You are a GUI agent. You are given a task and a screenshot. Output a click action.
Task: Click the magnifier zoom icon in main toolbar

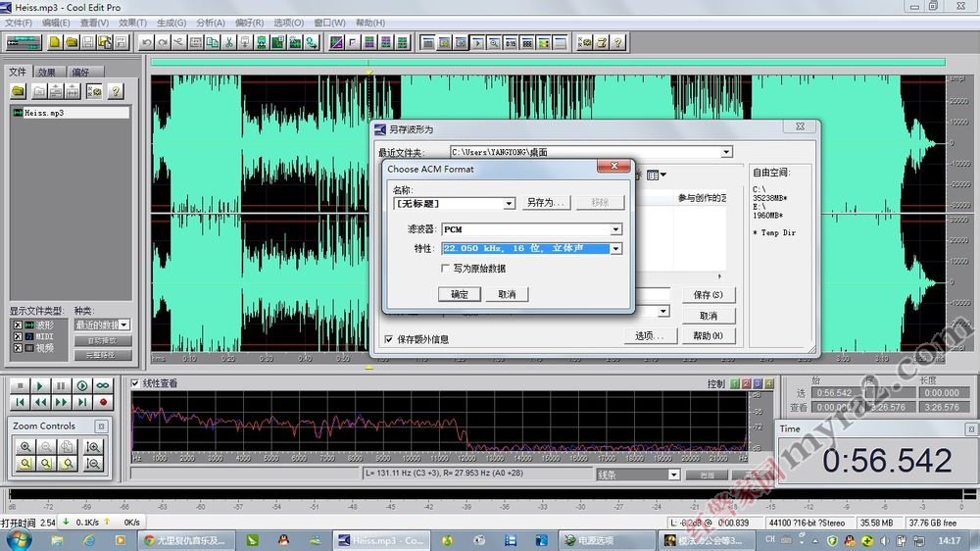(x=494, y=42)
